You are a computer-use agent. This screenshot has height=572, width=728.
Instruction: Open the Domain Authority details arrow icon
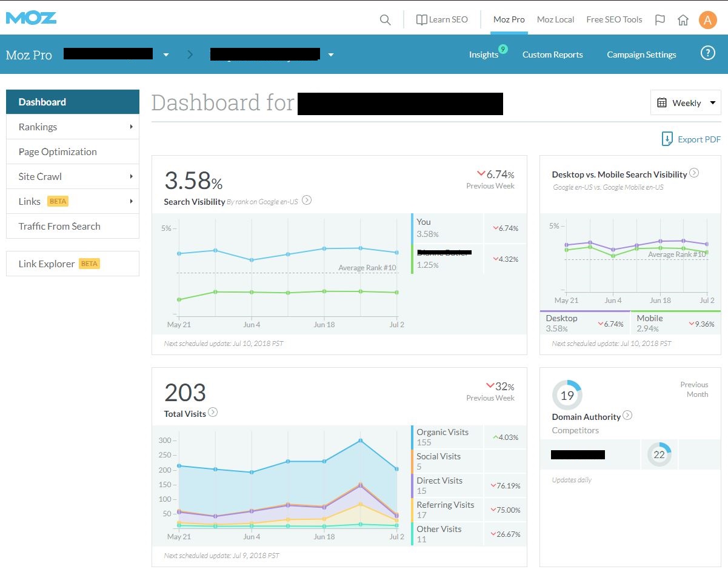point(627,416)
